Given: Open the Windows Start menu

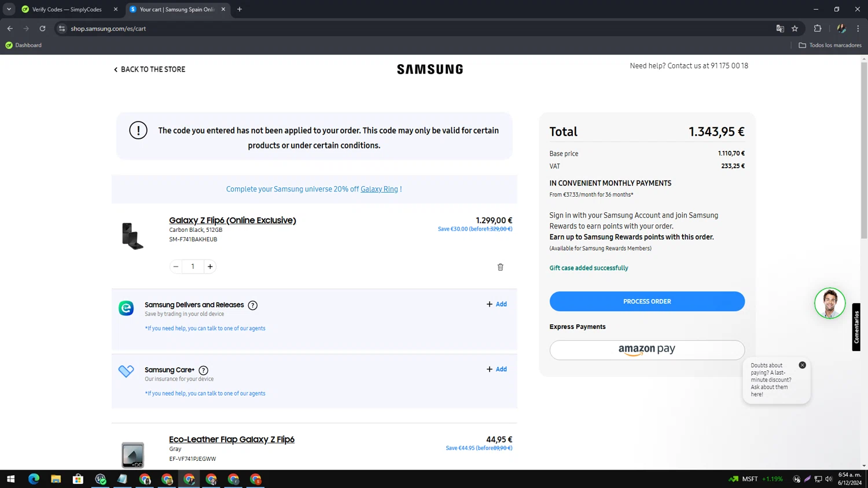Looking at the screenshot, I should click(10, 479).
